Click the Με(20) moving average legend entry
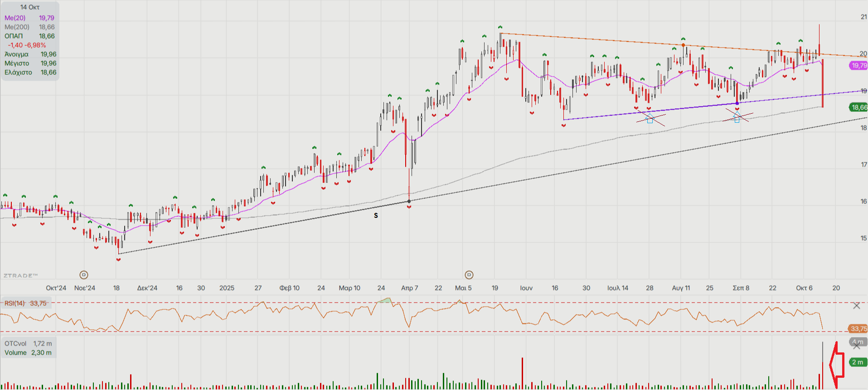 coord(15,18)
